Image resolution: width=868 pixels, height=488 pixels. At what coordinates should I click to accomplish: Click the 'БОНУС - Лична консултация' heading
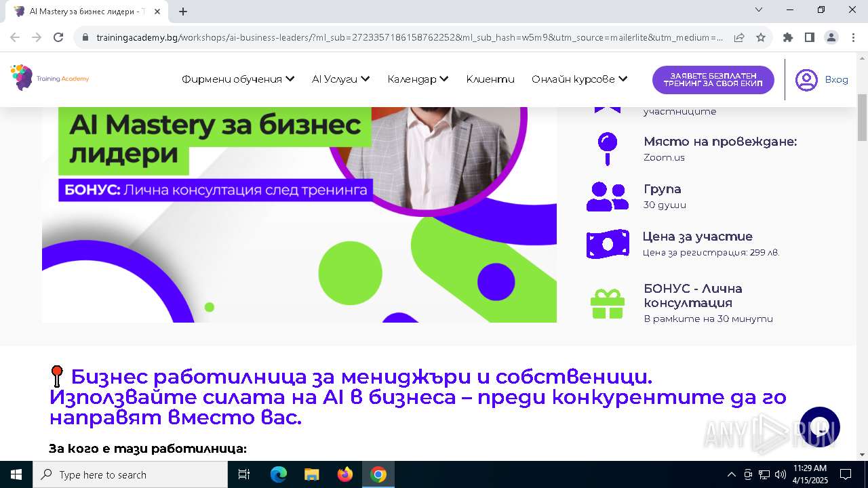pyautogui.click(x=693, y=296)
